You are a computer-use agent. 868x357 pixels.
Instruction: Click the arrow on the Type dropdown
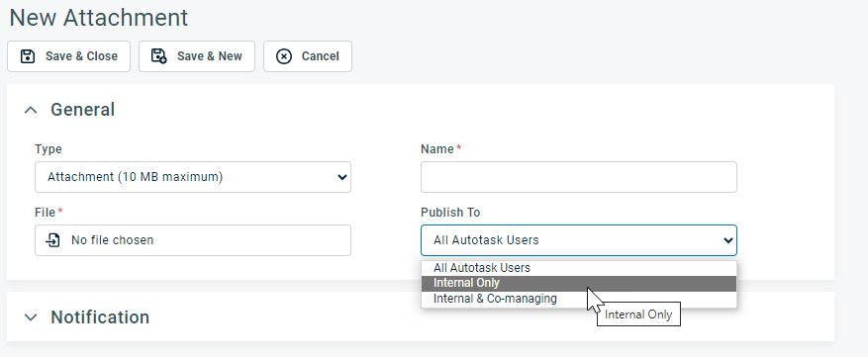342,177
